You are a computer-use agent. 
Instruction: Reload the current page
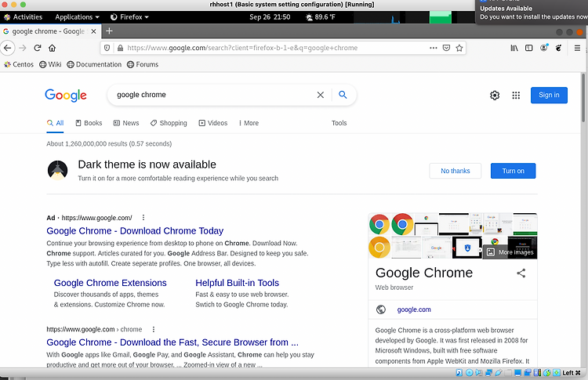click(38, 48)
